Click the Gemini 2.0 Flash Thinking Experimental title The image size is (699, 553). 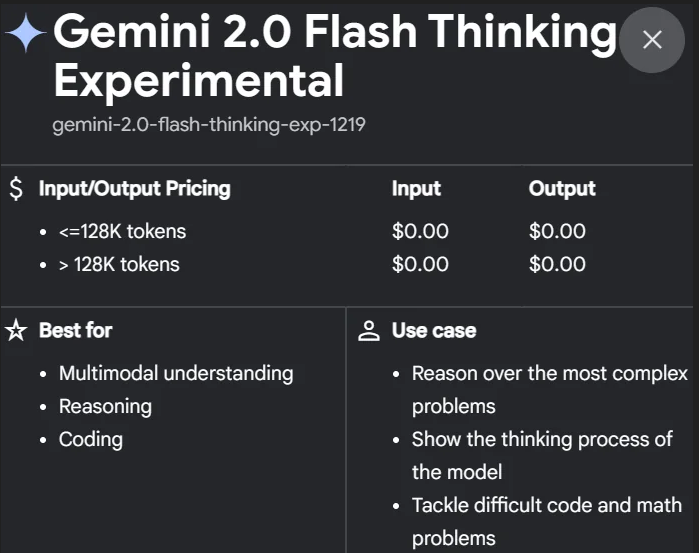335,56
